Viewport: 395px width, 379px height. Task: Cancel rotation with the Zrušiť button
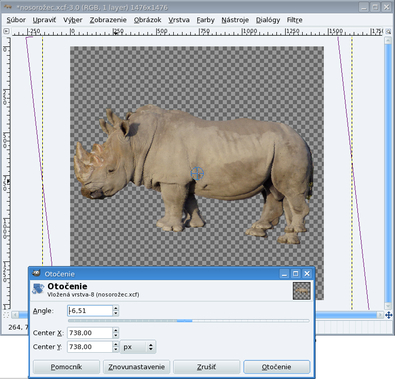(206, 367)
